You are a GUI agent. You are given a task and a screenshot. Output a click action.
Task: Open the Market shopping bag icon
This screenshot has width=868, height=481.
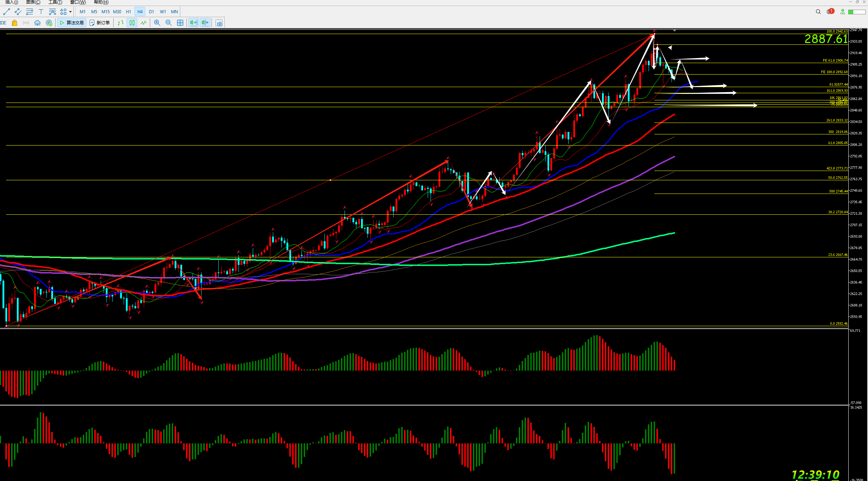[x=14, y=23]
